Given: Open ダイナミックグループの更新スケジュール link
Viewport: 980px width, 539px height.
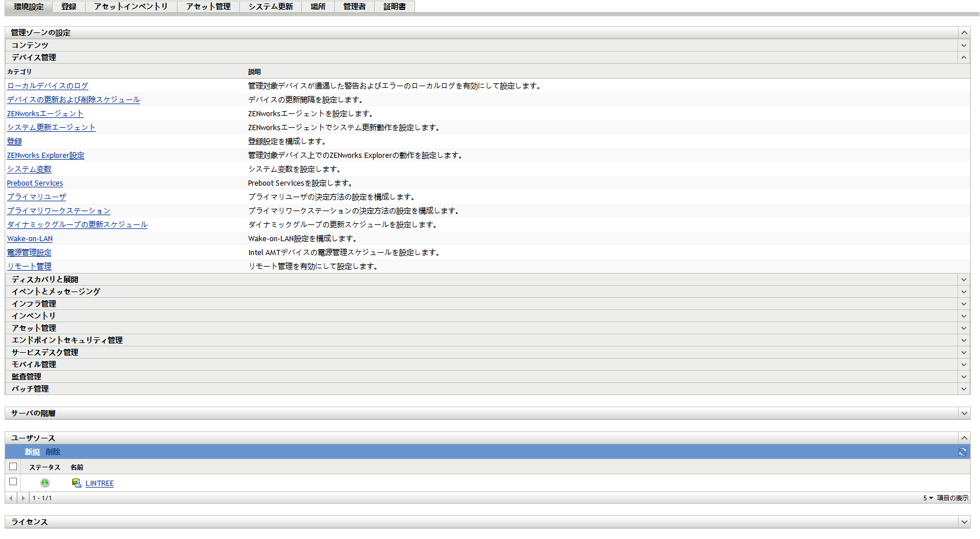Looking at the screenshot, I should coord(77,224).
